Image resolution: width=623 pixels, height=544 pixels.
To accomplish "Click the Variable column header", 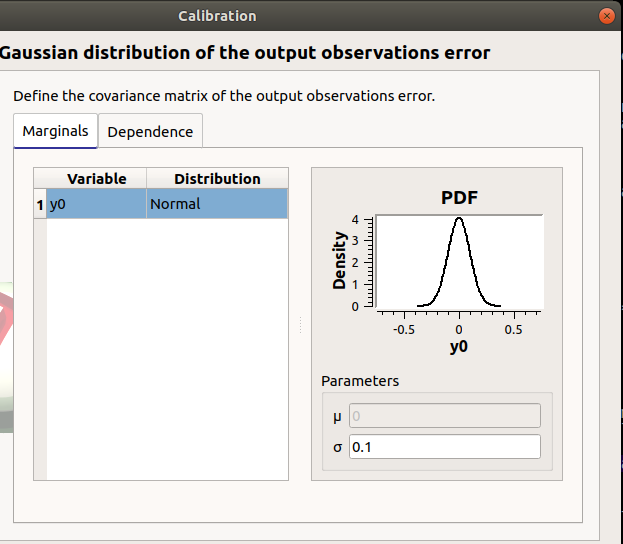I will [96, 178].
